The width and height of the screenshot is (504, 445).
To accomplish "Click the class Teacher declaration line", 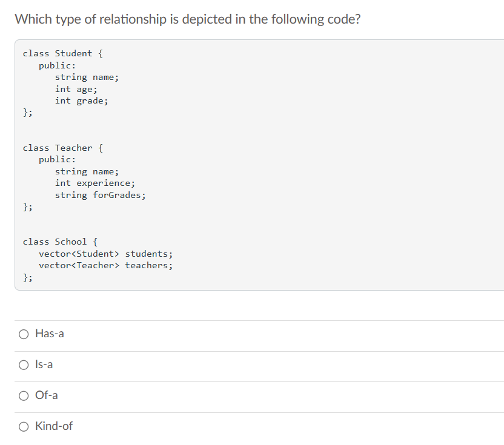I will click(62, 148).
